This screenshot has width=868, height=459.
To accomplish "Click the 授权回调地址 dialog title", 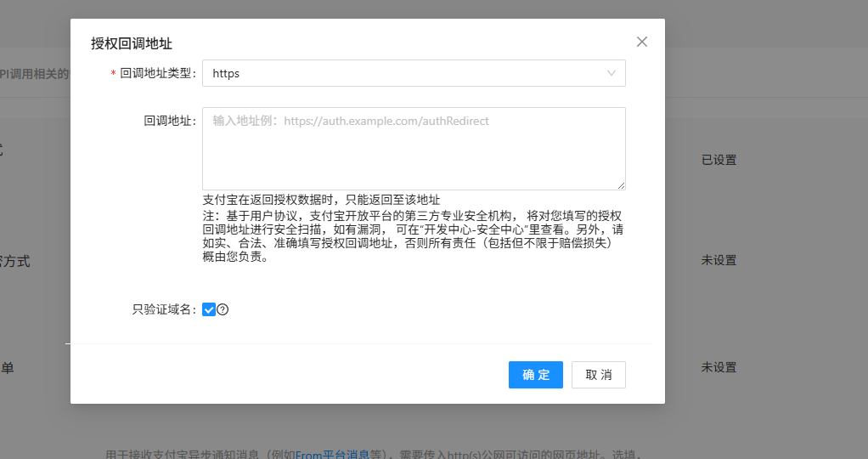I will tap(132, 42).
